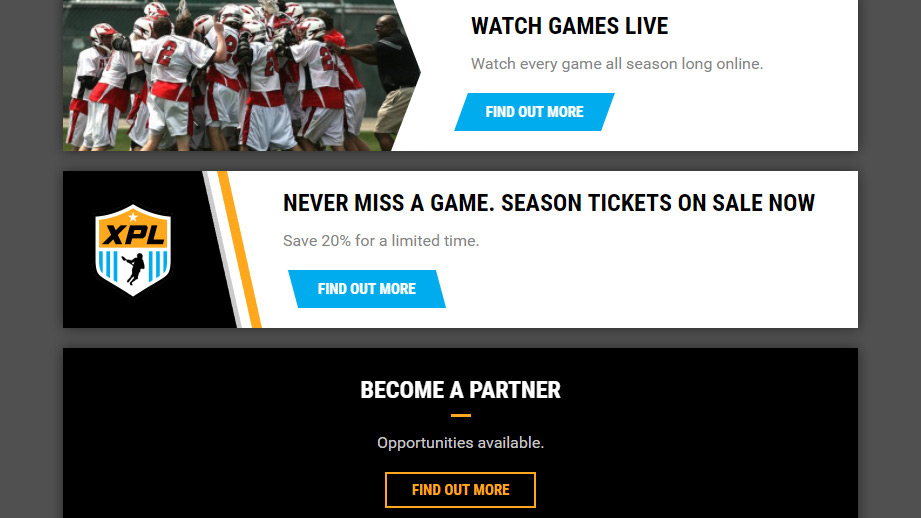Select the Never Miss A Game heading
This screenshot has height=518, width=921.
point(549,203)
